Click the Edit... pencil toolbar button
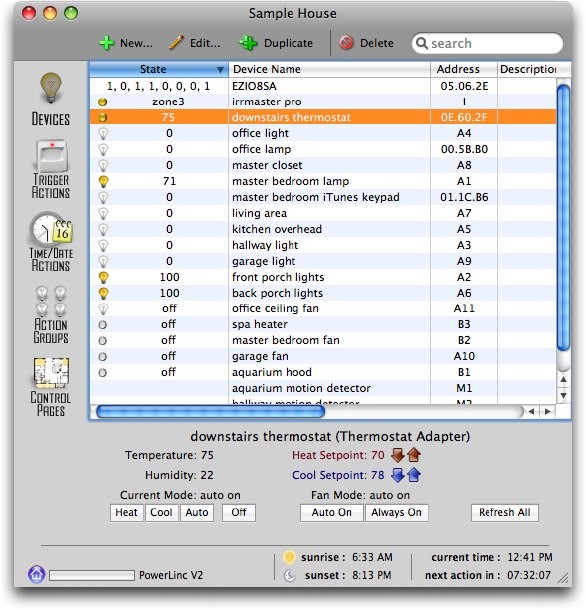Image resolution: width=586 pixels, height=610 pixels. pyautogui.click(x=195, y=43)
